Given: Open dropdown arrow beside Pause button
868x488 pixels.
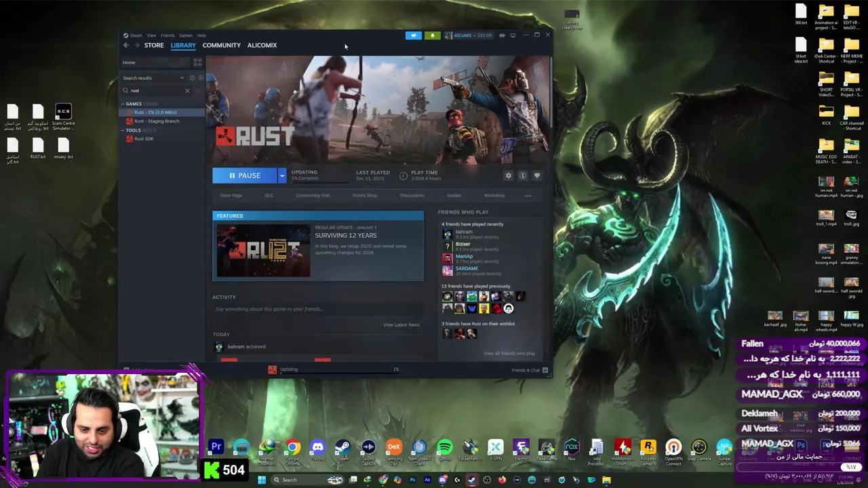Looking at the screenshot, I should point(282,176).
